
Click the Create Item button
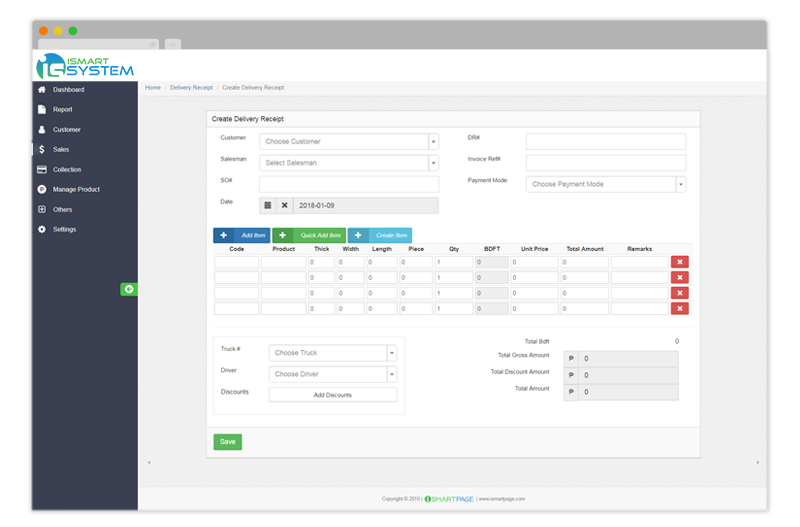tap(380, 235)
